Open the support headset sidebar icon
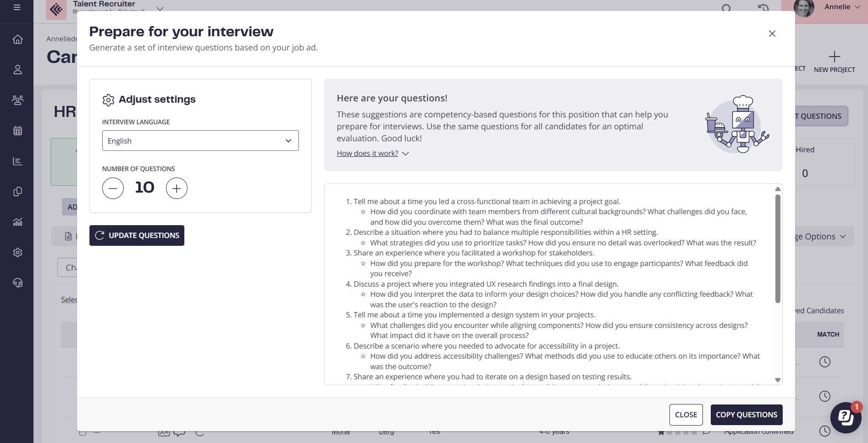868x443 pixels. (x=17, y=283)
